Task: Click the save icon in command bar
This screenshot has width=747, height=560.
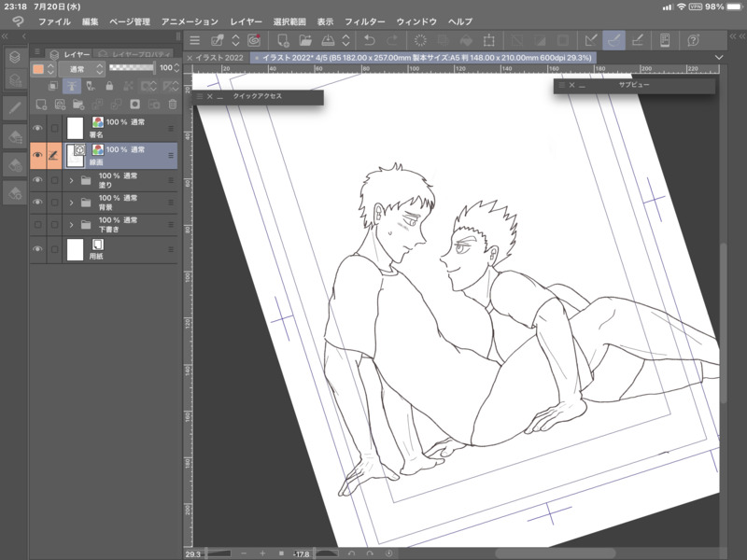Action: point(328,40)
